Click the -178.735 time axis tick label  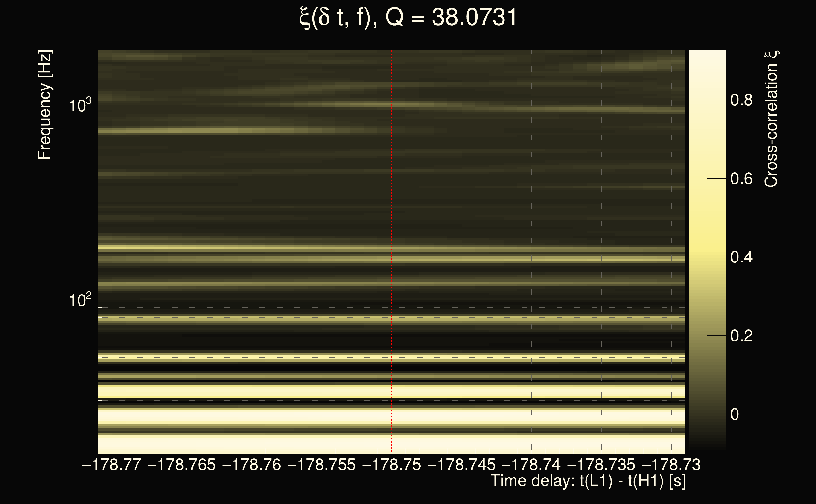point(601,465)
